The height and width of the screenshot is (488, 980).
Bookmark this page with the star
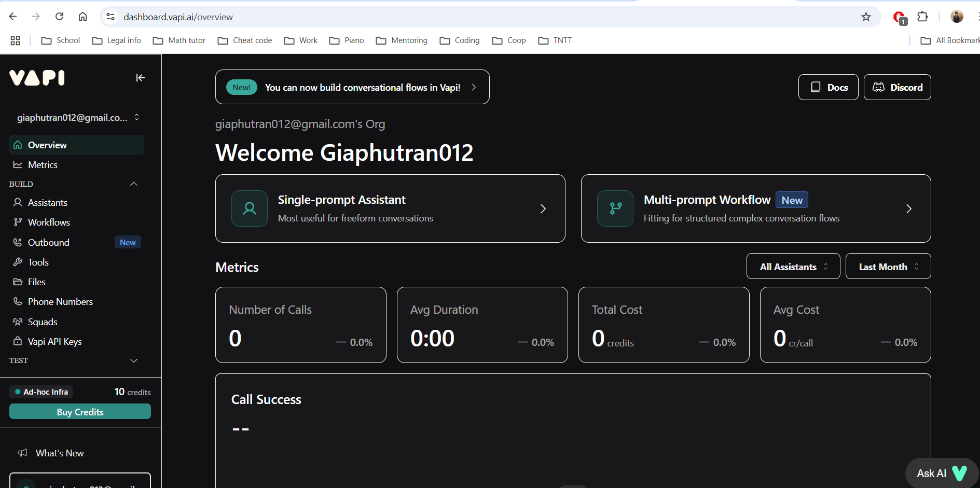866,17
